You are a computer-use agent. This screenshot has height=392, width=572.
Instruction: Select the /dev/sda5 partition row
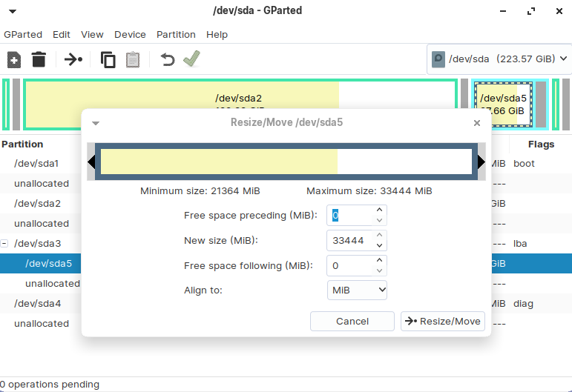click(40, 263)
